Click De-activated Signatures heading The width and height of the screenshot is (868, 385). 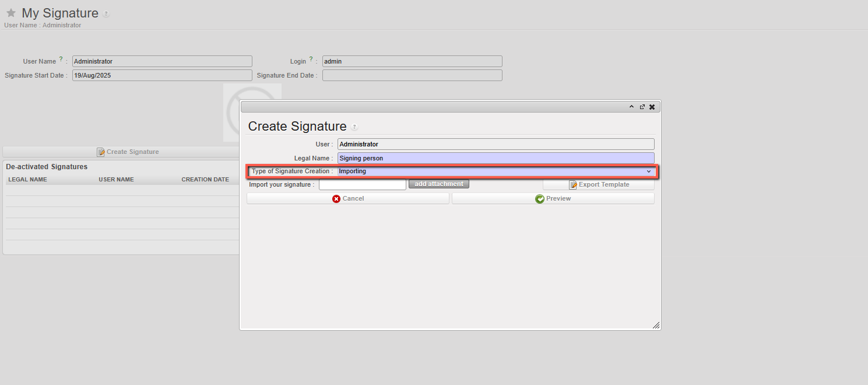(47, 167)
